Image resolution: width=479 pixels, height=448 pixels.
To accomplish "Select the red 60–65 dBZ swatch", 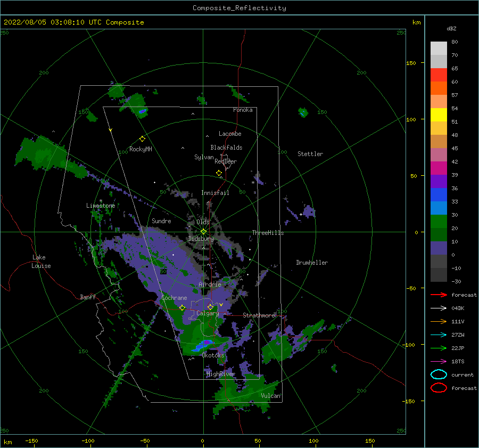I will [x=439, y=75].
